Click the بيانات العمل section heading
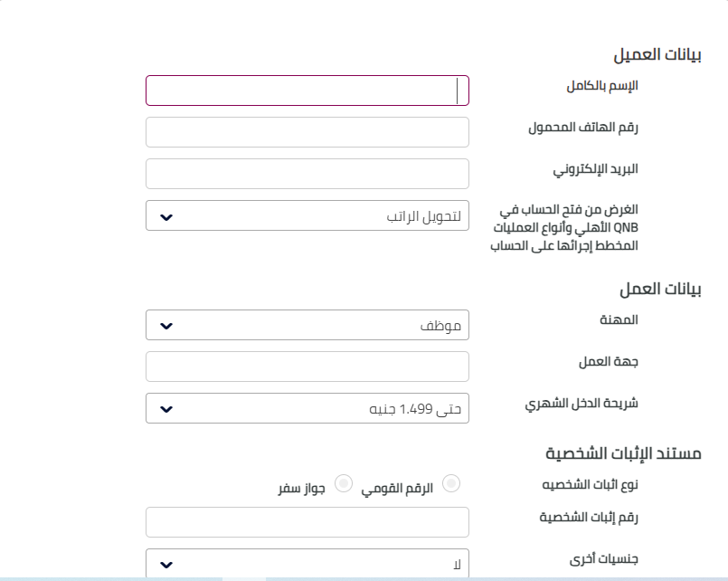Viewport: 728px width, 581px height. click(661, 290)
